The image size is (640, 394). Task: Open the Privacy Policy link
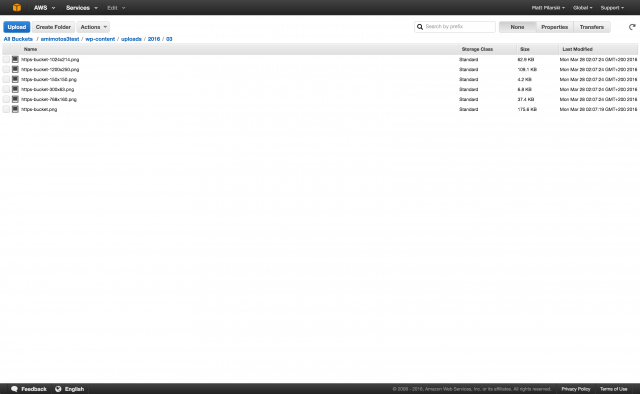click(x=576, y=389)
